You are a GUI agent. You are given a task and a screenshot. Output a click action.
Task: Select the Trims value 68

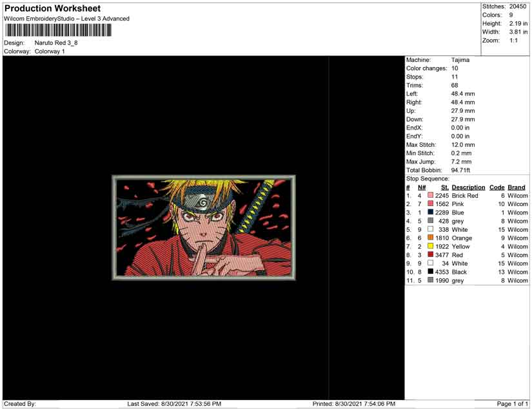tap(455, 85)
